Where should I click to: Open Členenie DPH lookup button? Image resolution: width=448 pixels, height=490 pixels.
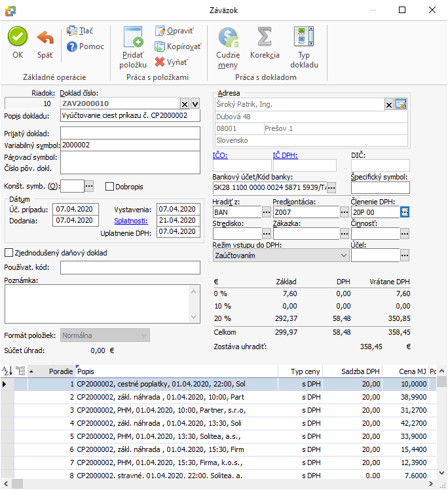pyautogui.click(x=405, y=212)
